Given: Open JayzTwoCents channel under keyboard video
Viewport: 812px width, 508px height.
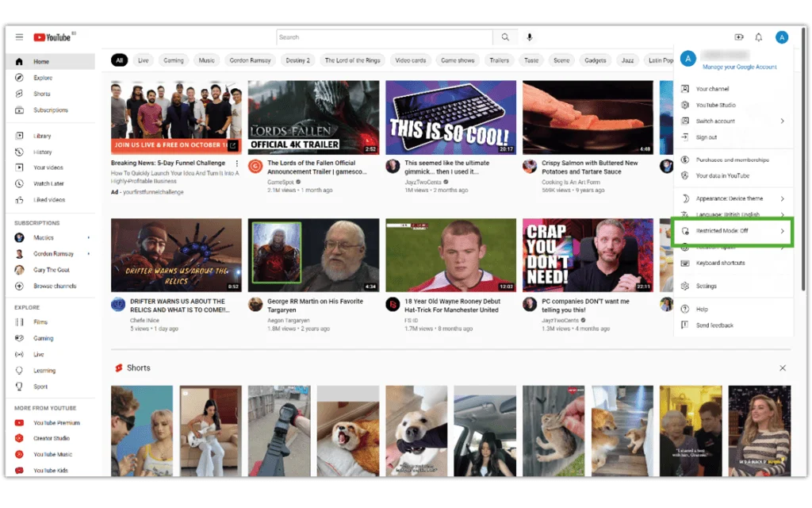Looking at the screenshot, I should click(423, 183).
